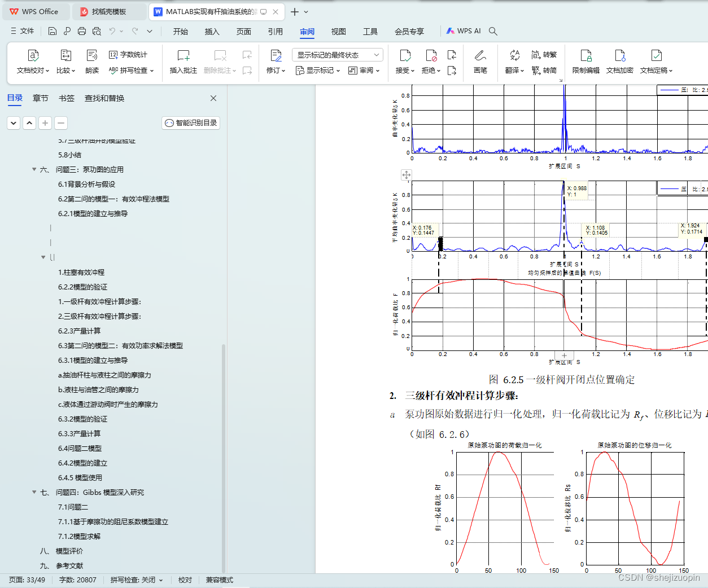Collapse the 六、问题三：泵功图的应用 section
The image size is (708, 588).
pyautogui.click(x=34, y=169)
